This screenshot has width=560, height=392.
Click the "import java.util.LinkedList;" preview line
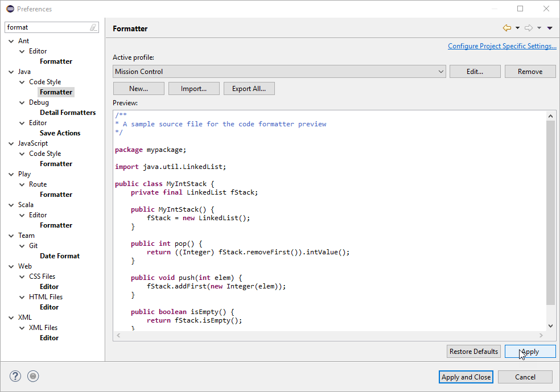170,167
